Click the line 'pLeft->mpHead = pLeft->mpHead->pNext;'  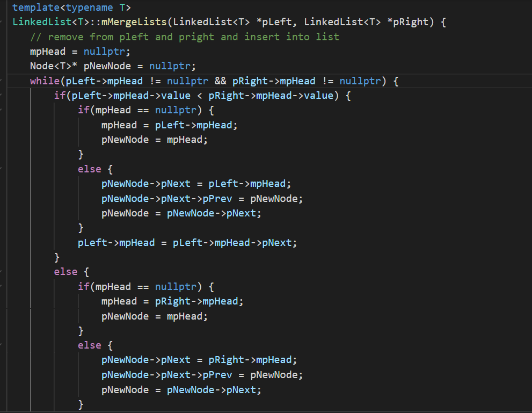point(187,243)
